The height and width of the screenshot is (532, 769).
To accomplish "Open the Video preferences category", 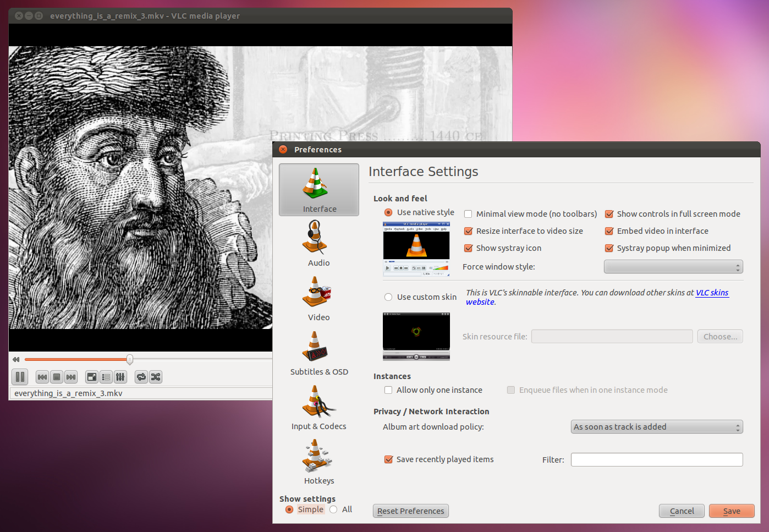I will pyautogui.click(x=319, y=298).
